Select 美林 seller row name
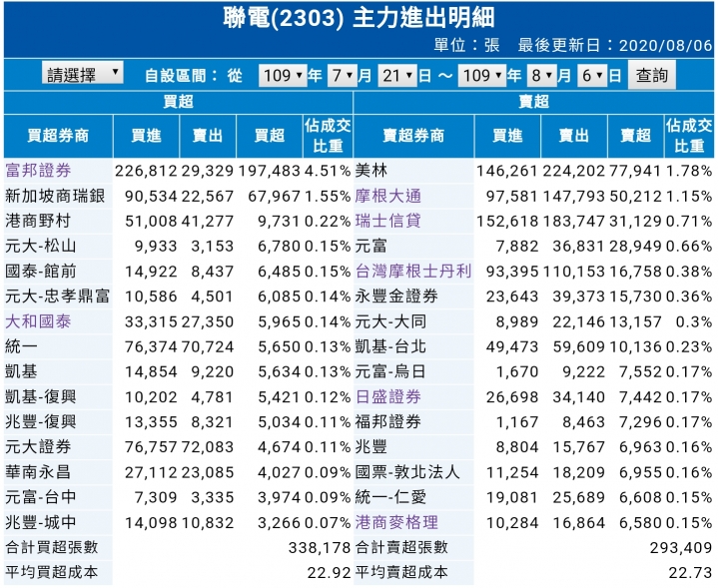 tap(371, 171)
